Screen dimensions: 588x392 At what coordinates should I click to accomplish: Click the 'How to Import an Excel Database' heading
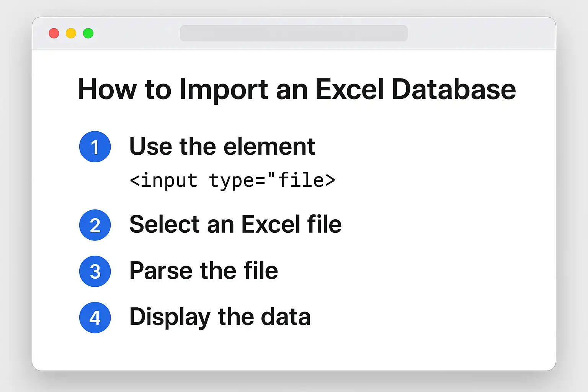click(297, 90)
